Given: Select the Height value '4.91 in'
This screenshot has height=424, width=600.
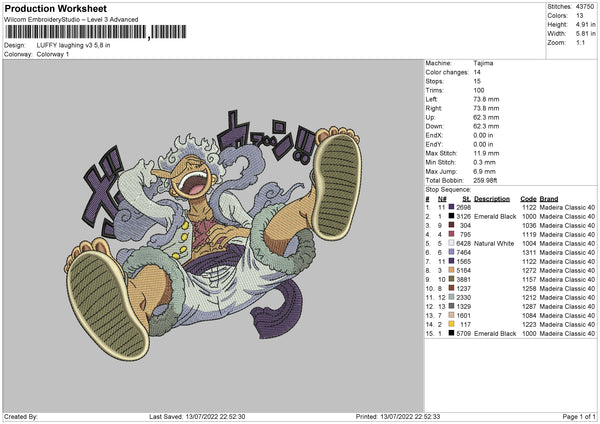Looking at the screenshot, I should [585, 24].
